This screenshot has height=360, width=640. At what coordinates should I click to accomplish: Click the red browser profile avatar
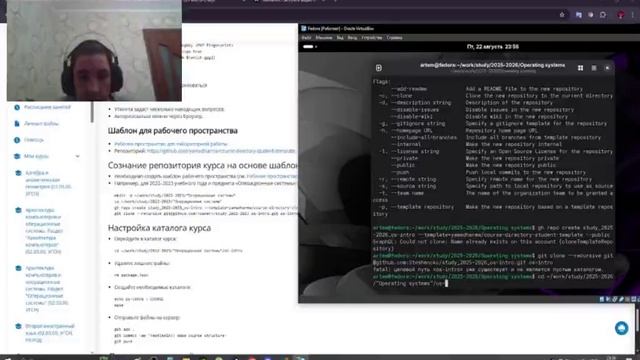[621, 15]
